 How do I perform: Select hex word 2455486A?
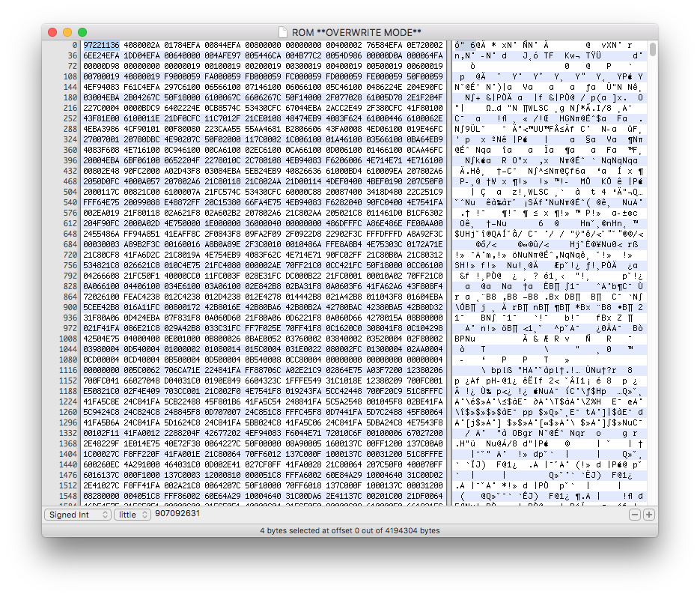point(101,234)
